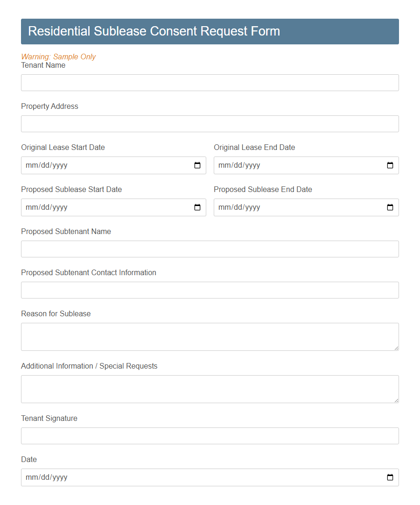
Task: Select the Proposed Subtenant Name field
Action: click(210, 249)
